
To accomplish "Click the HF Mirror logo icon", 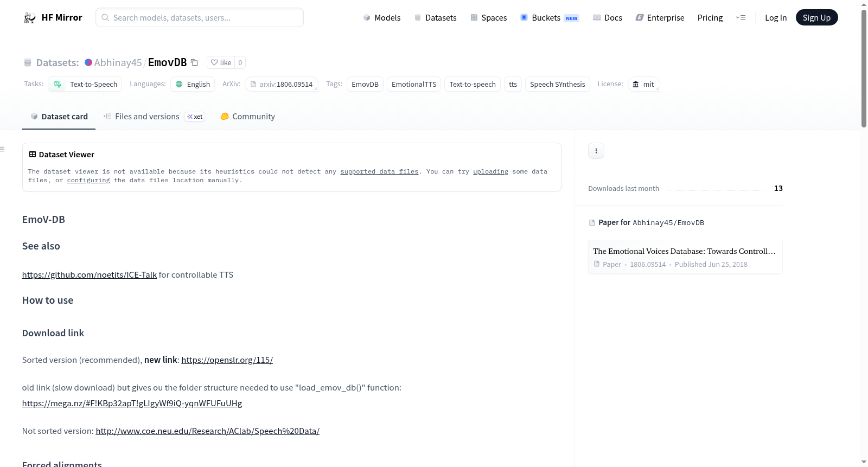I will click(30, 18).
